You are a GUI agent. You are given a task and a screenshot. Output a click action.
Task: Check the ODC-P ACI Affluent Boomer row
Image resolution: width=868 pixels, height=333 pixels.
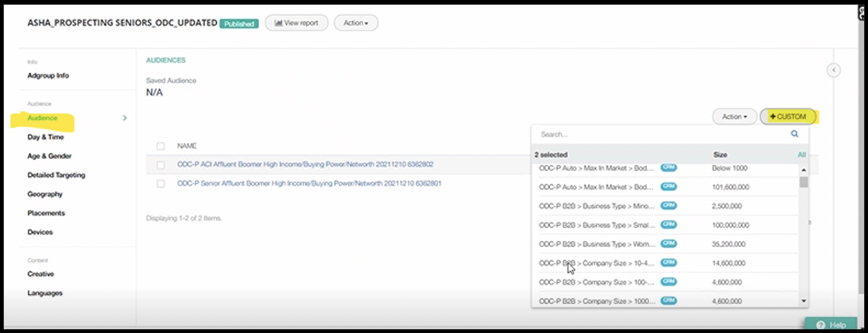161,165
